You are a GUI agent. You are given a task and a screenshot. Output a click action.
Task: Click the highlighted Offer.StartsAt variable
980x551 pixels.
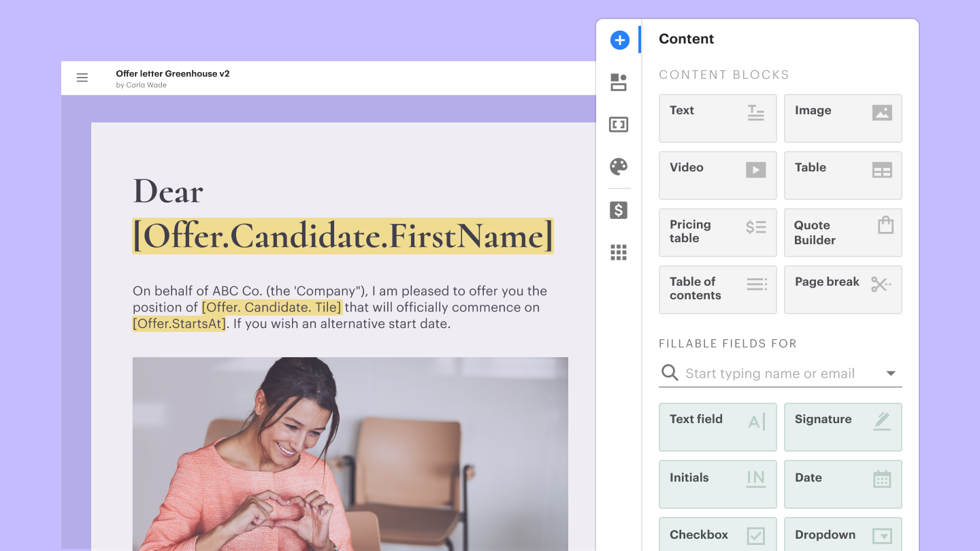(x=179, y=324)
